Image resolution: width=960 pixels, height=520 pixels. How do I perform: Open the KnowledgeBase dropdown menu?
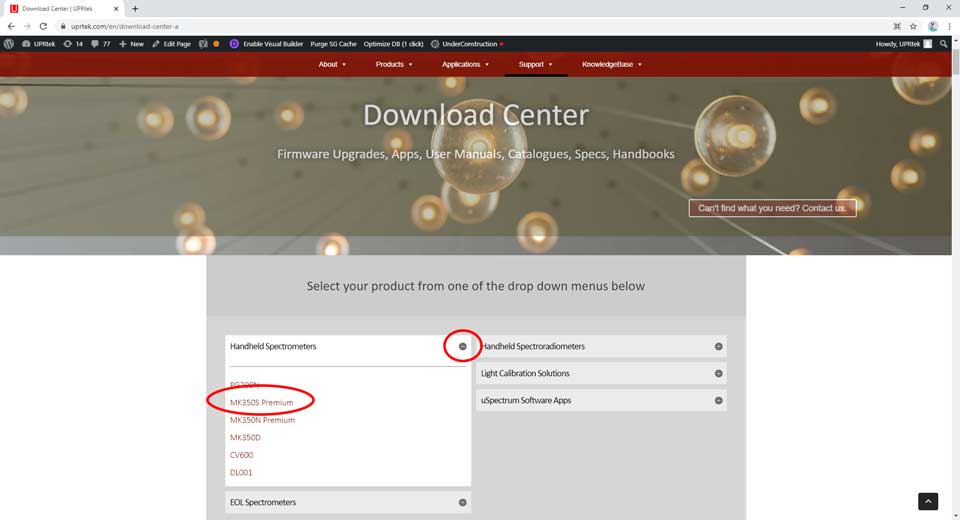click(612, 64)
